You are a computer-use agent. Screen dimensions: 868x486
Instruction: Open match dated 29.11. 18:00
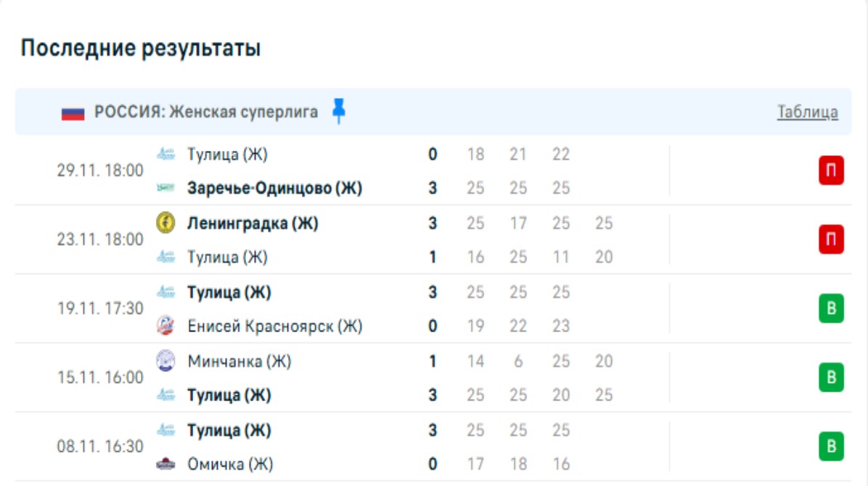[x=100, y=171]
